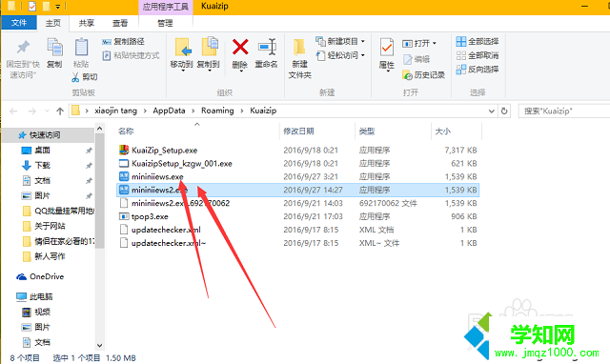Click the Paste clipboard icon
The image size is (610, 364).
coord(81,48)
